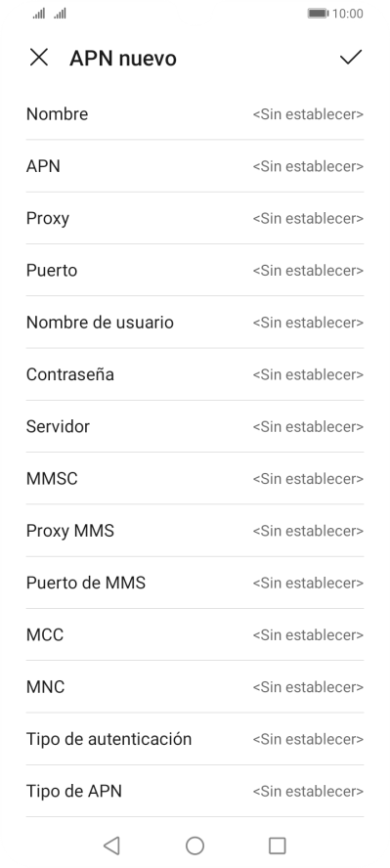This screenshot has height=868, width=390.
Task: Set the Contraseña field
Action: 195,374
